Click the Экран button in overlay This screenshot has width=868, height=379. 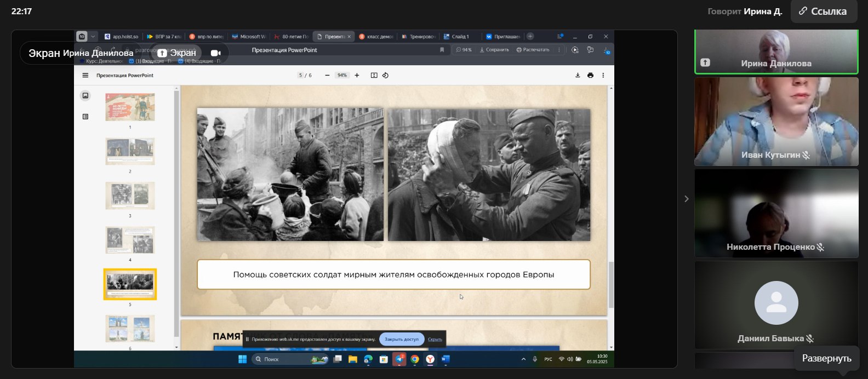(x=176, y=53)
